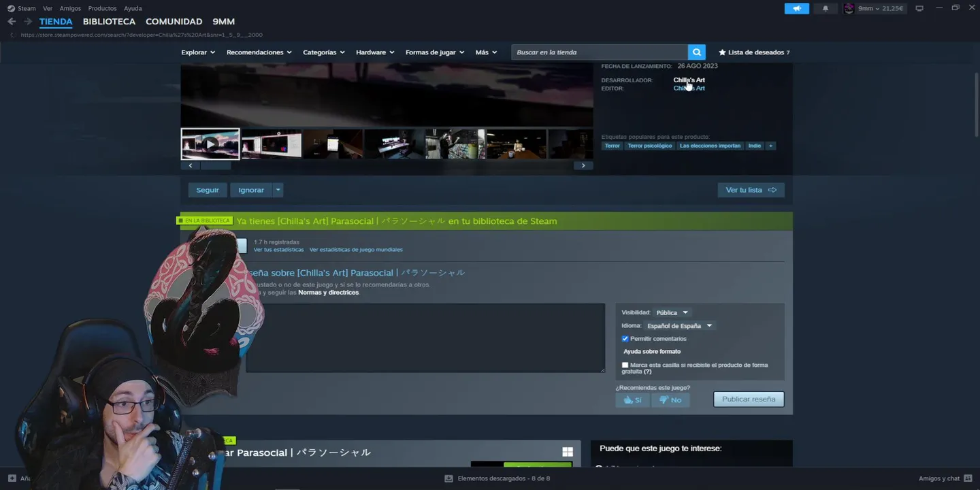Open the notifications bell
The image size is (980, 490).
pyautogui.click(x=826, y=8)
